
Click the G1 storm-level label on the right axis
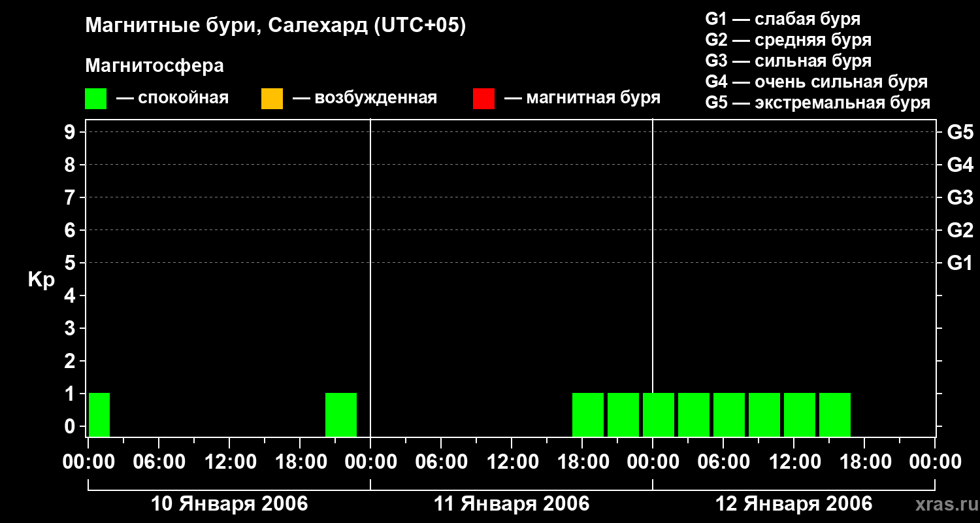tap(960, 263)
